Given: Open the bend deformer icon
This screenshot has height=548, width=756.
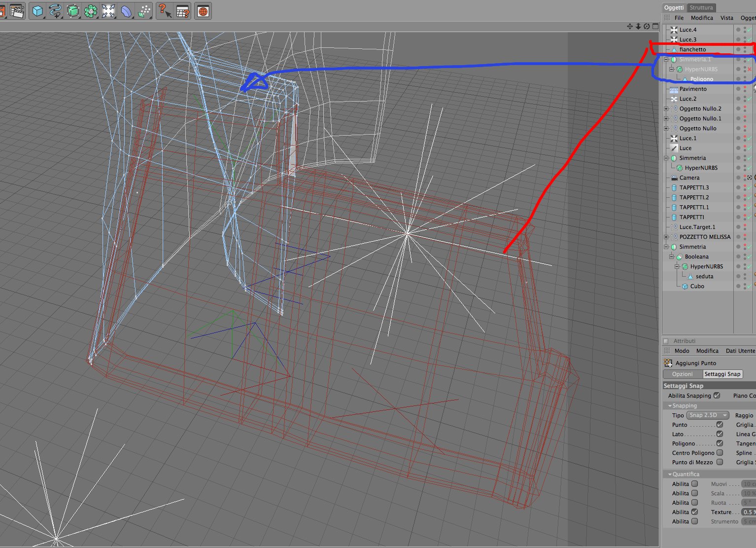Looking at the screenshot, I should (126, 11).
